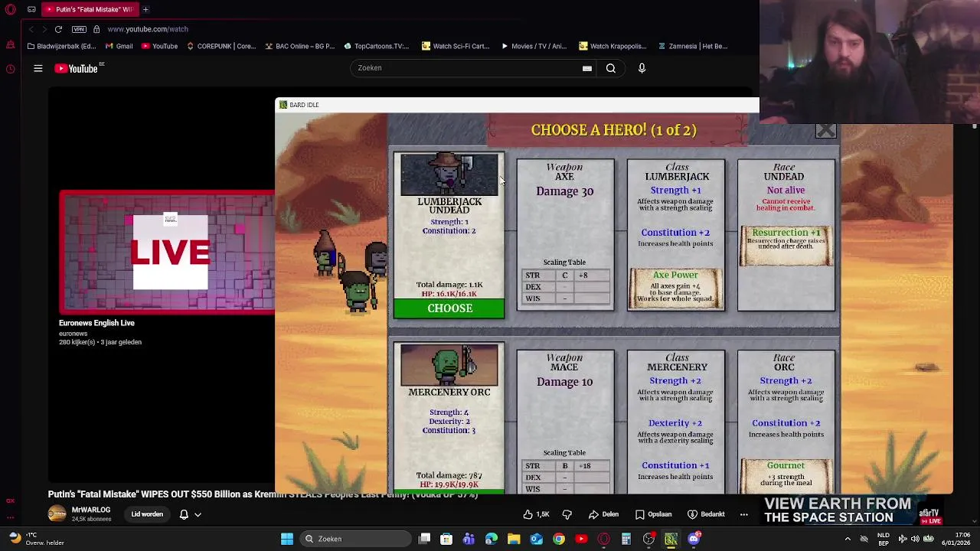Open the TopCartoons.TV bookmark
Screen dimensions: 980x551
[x=376, y=46]
